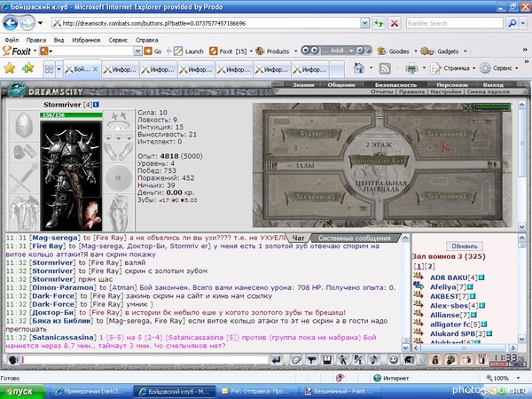Click the empty body armor slot
This screenshot has height=399, width=532.
[x=24, y=213]
